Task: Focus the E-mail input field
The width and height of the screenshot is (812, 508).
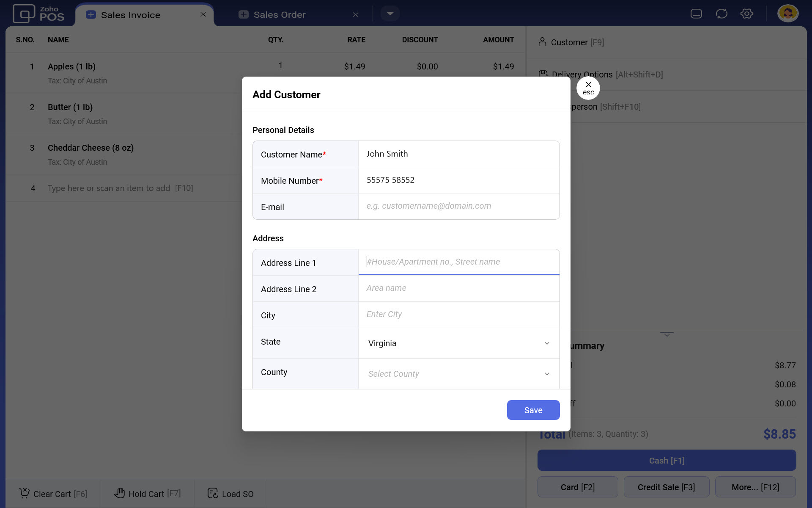Action: pos(458,206)
